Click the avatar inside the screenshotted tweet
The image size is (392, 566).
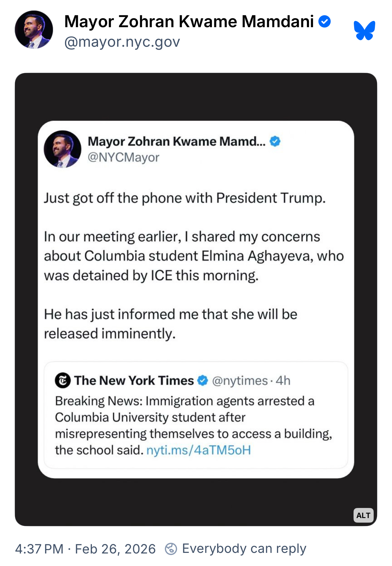click(x=63, y=149)
